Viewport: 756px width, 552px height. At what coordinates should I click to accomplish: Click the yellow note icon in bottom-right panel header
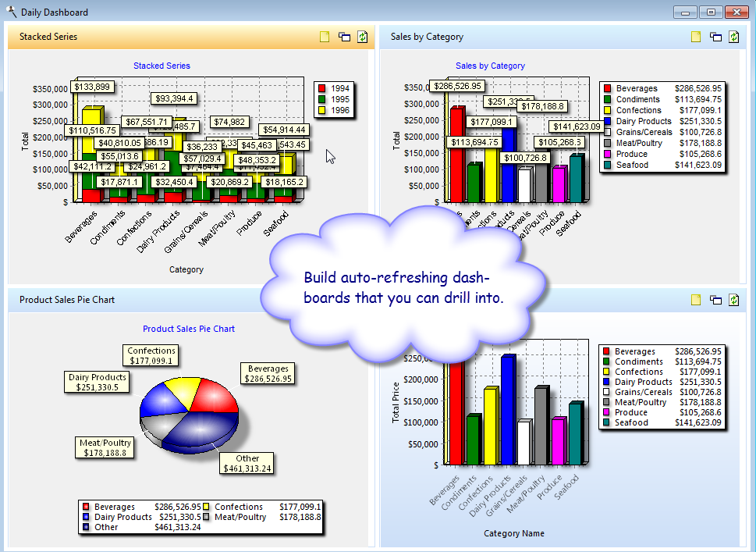[696, 300]
